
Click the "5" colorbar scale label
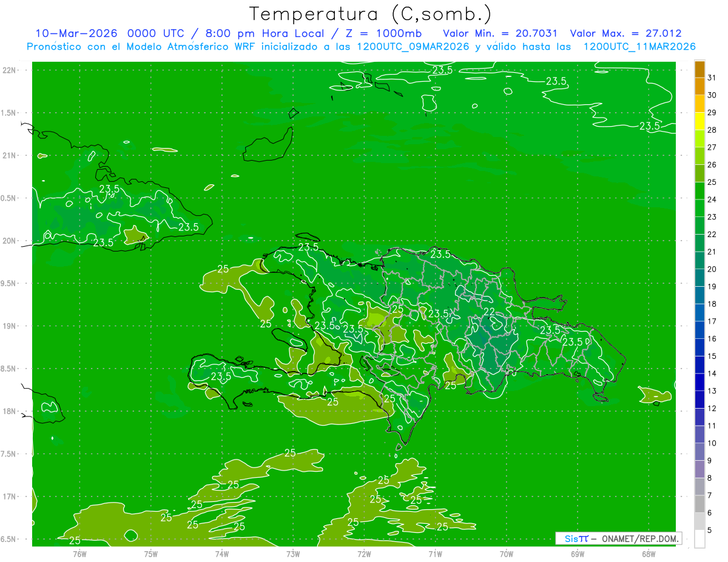tap(710, 530)
